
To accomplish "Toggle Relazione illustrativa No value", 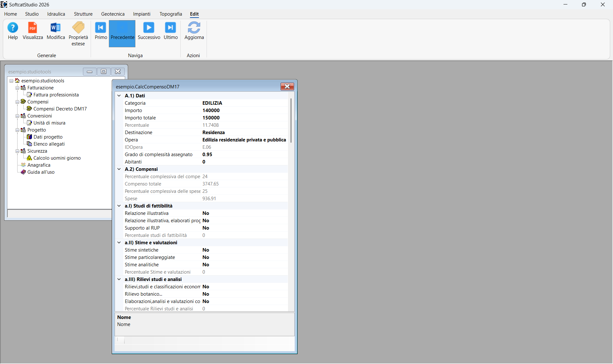I will click(x=244, y=213).
